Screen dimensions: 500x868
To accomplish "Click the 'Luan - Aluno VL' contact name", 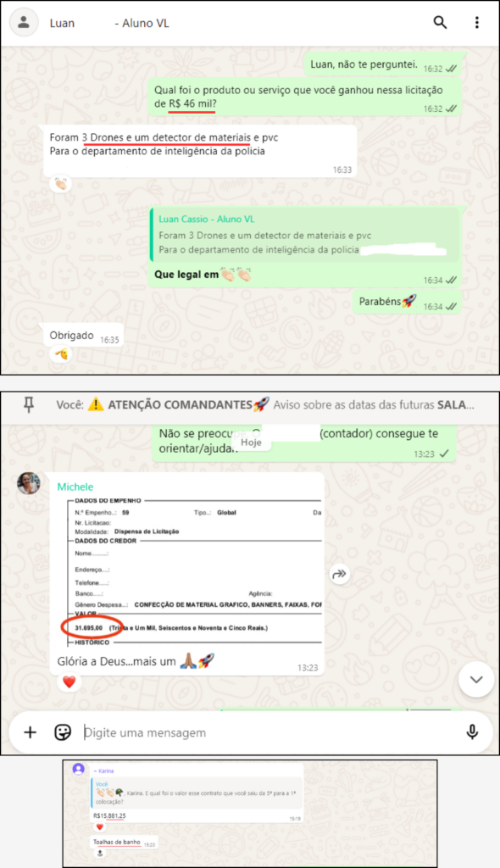I will 109,23.
